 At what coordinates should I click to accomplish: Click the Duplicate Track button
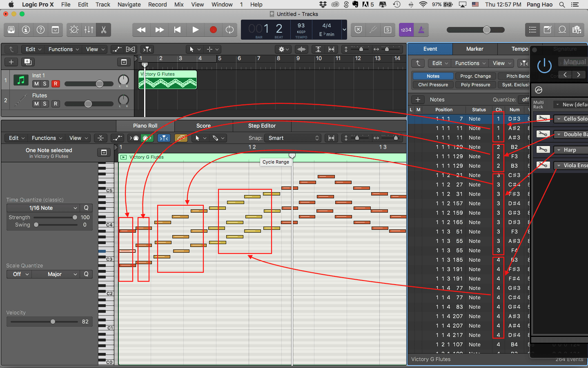point(28,62)
